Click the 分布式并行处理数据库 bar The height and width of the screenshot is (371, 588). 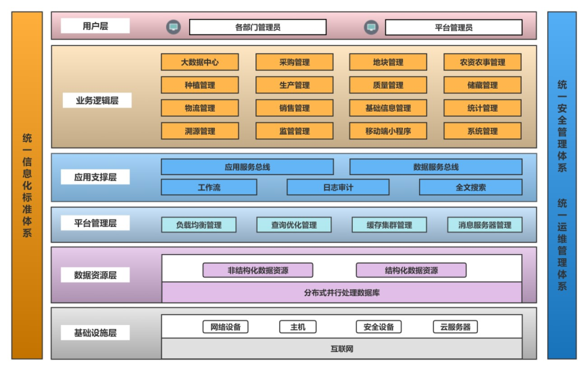pyautogui.click(x=341, y=293)
